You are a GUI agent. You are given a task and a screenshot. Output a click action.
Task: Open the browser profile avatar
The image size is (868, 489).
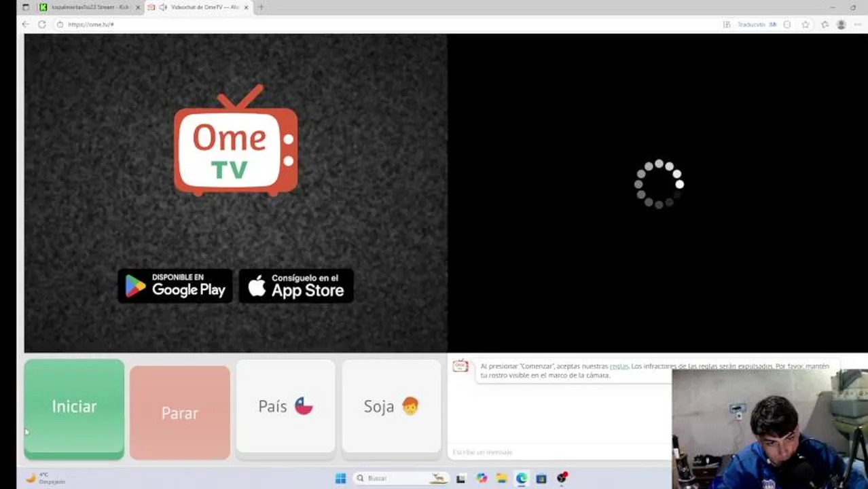[842, 24]
